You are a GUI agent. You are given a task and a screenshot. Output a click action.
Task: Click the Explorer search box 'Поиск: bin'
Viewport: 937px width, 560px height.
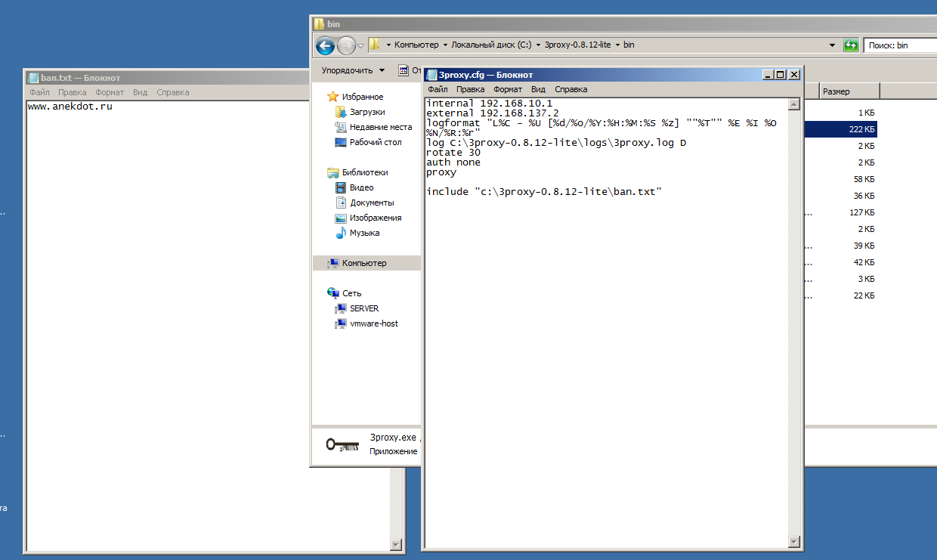(x=900, y=45)
